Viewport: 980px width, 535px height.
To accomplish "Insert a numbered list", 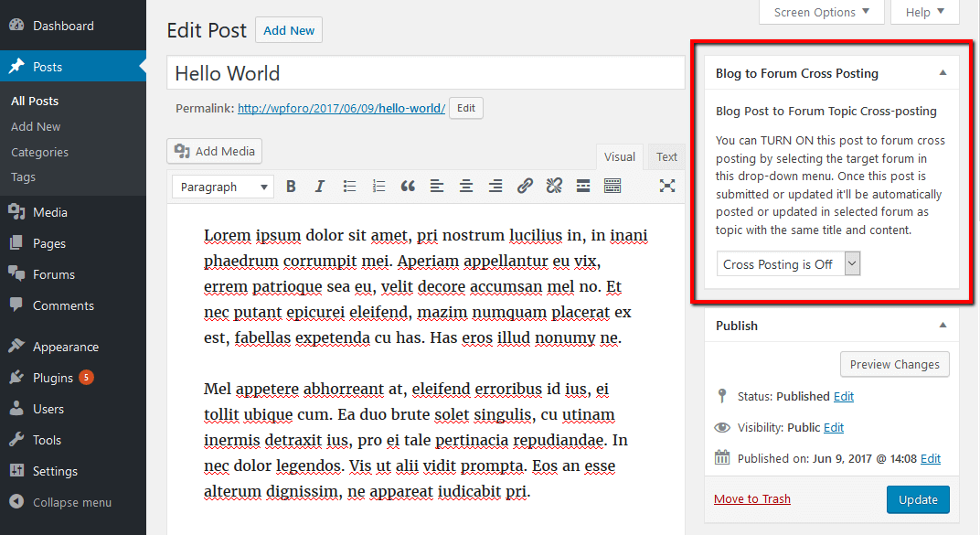I will point(378,186).
